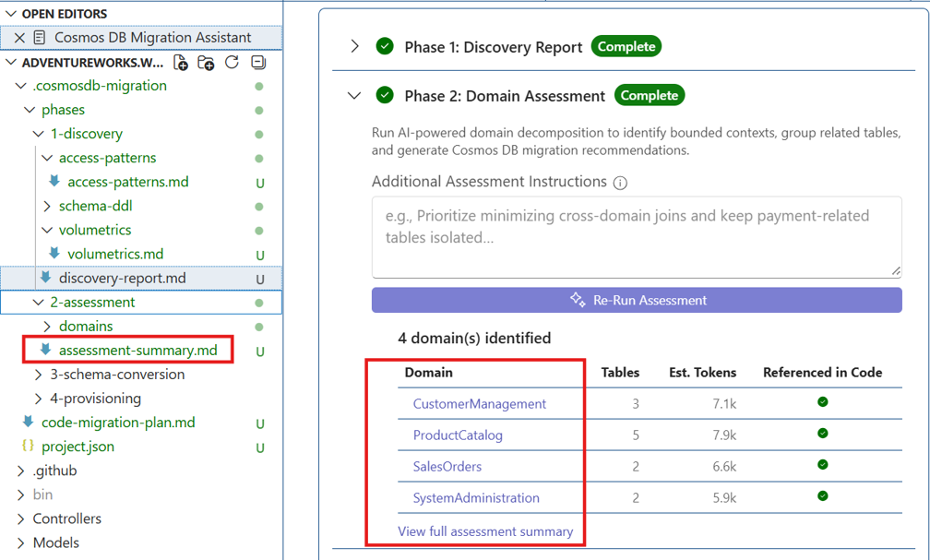
Task: Open the ProductCatalog domain link
Action: click(458, 435)
